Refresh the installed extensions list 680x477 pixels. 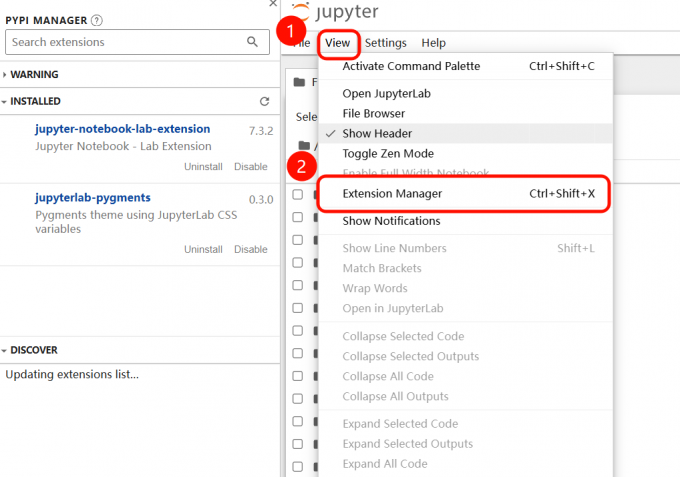265,101
